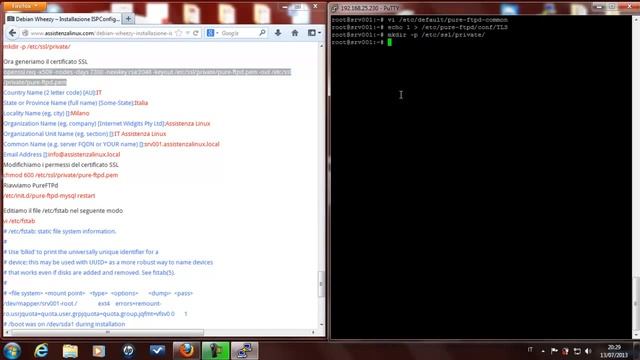Click the Firefox vertical scrollbar thumb

point(321,284)
